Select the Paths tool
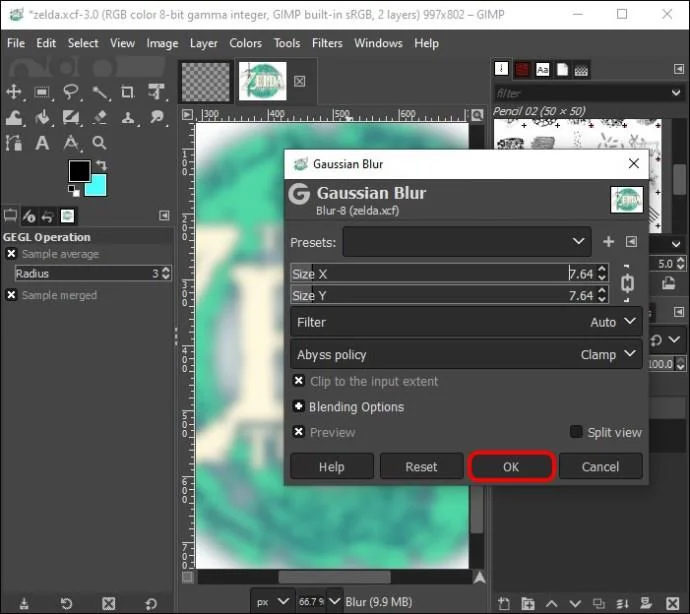This screenshot has width=690, height=614. click(x=14, y=143)
